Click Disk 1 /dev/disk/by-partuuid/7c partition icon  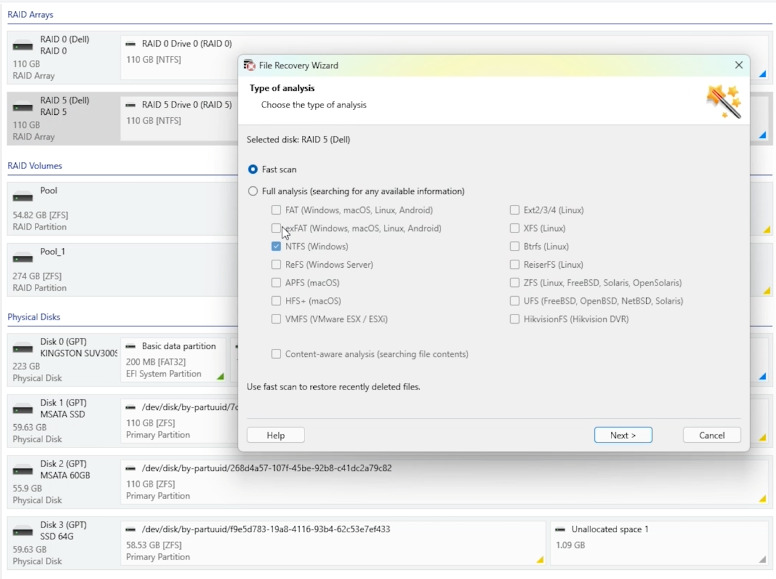tap(131, 407)
